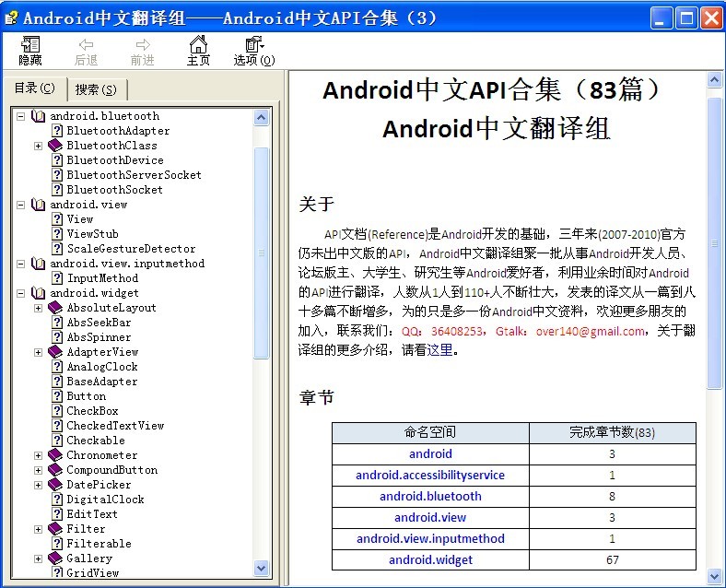Expand the AbsoluteLayout node
The height and width of the screenshot is (588, 726).
(39, 308)
